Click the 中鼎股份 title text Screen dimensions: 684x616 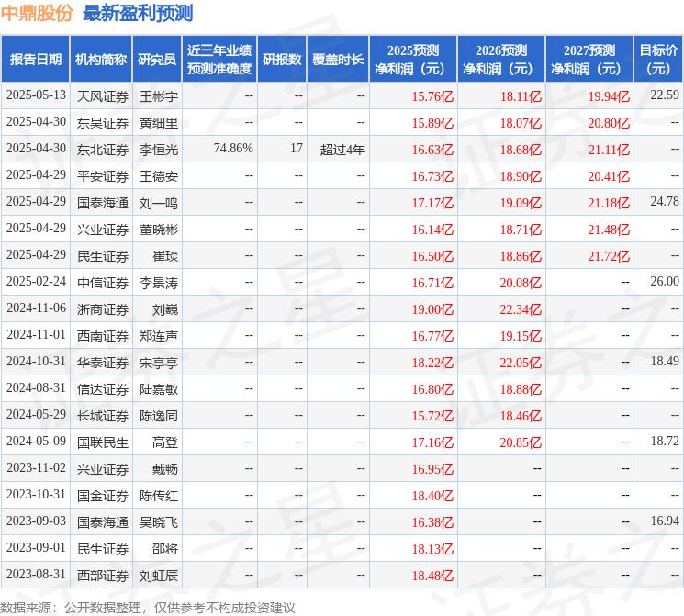click(x=37, y=14)
